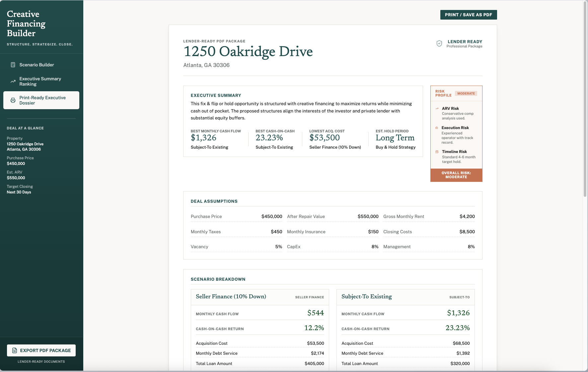Click the CapEx 8% value
This screenshot has height=372, width=588.
coord(375,247)
